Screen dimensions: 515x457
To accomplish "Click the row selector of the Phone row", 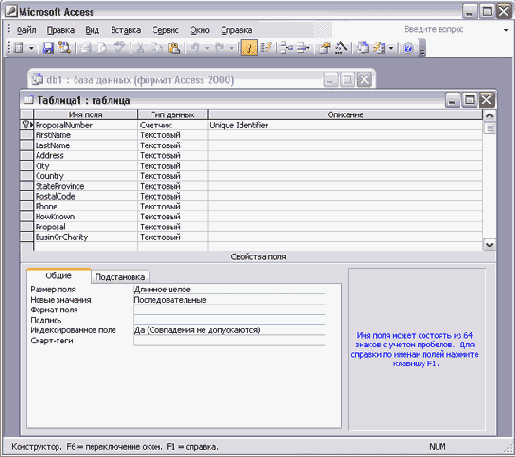I will (x=27, y=206).
